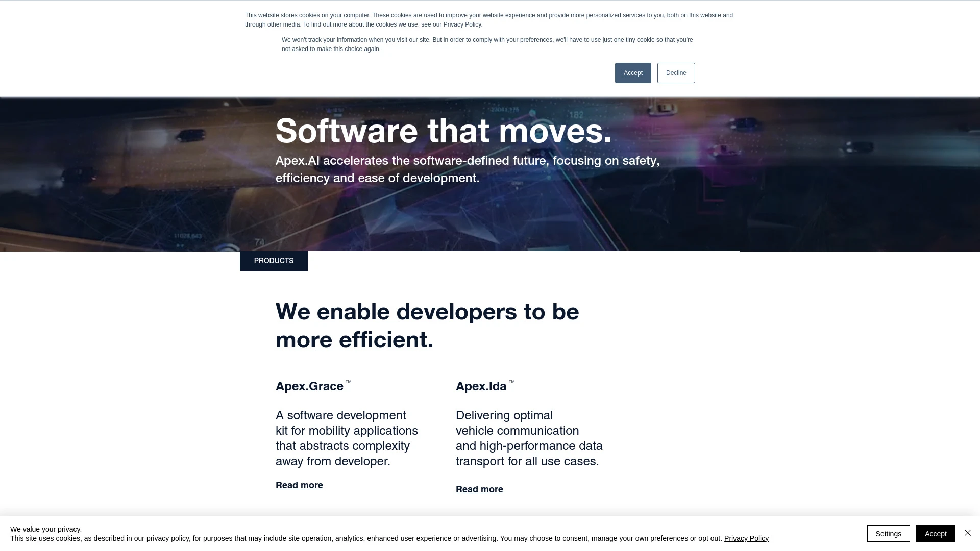Image resolution: width=980 pixels, height=551 pixels.
Task: Click the Apex.Ida trademark symbol
Action: pyautogui.click(x=512, y=382)
